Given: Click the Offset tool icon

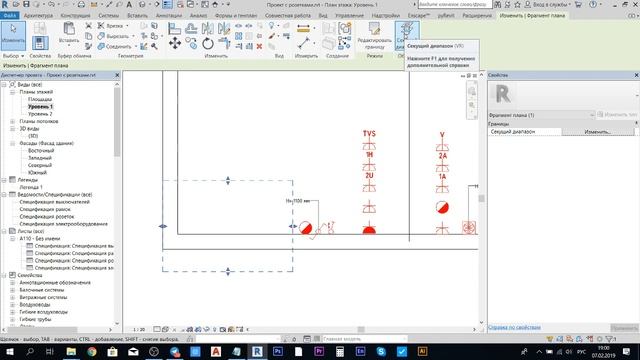Looking at the screenshot, I should (x=191, y=28).
